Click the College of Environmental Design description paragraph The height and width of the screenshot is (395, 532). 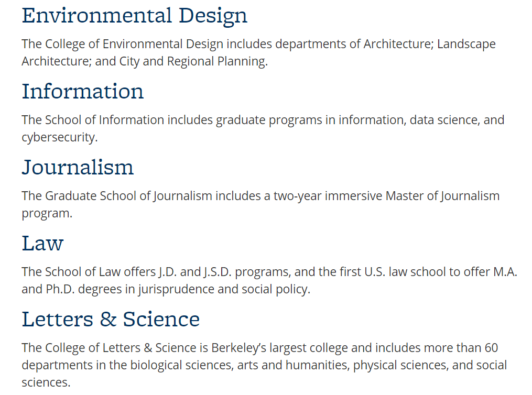258,52
